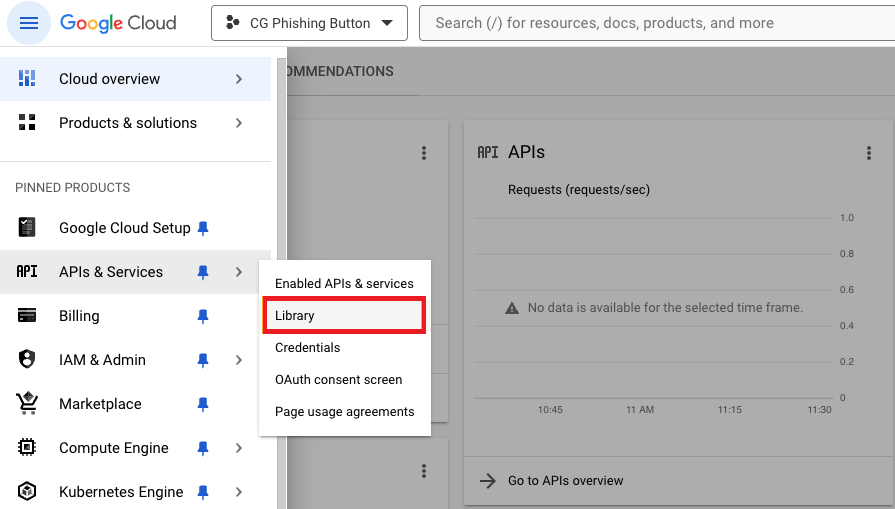Click the warning icon by No data message
The image size is (895, 509).
pos(512,308)
